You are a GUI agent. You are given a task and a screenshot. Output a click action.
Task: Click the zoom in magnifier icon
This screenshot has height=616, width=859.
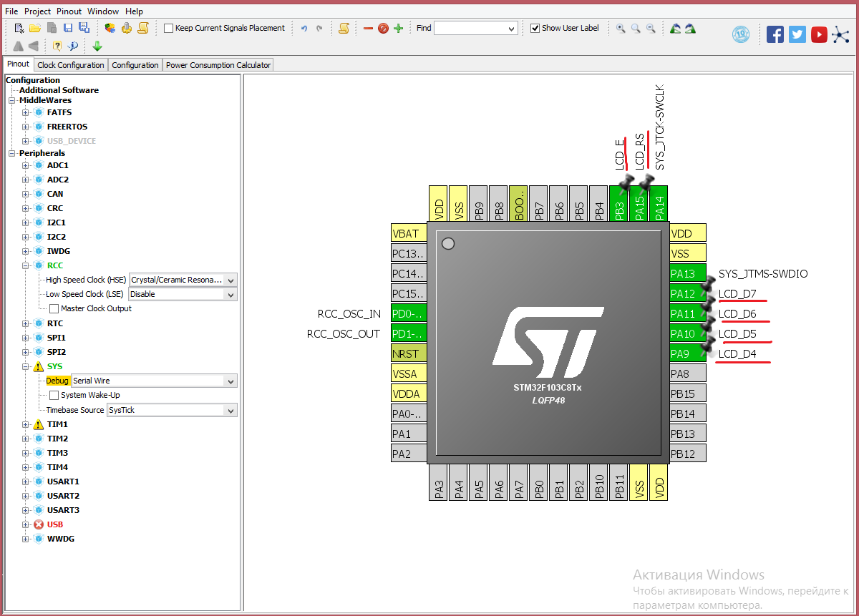621,28
